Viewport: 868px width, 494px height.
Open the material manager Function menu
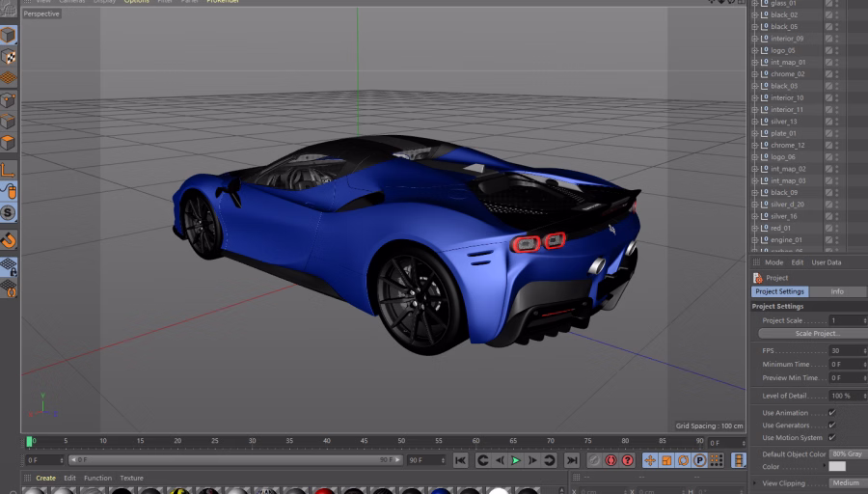[x=98, y=478]
